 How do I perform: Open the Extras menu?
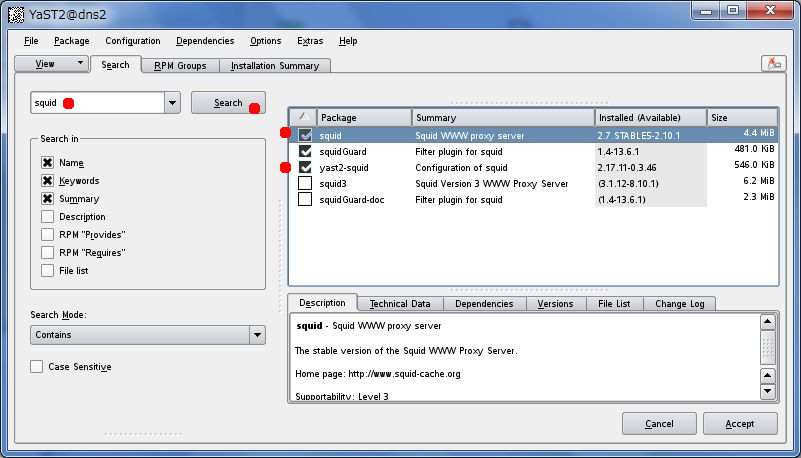pos(310,41)
